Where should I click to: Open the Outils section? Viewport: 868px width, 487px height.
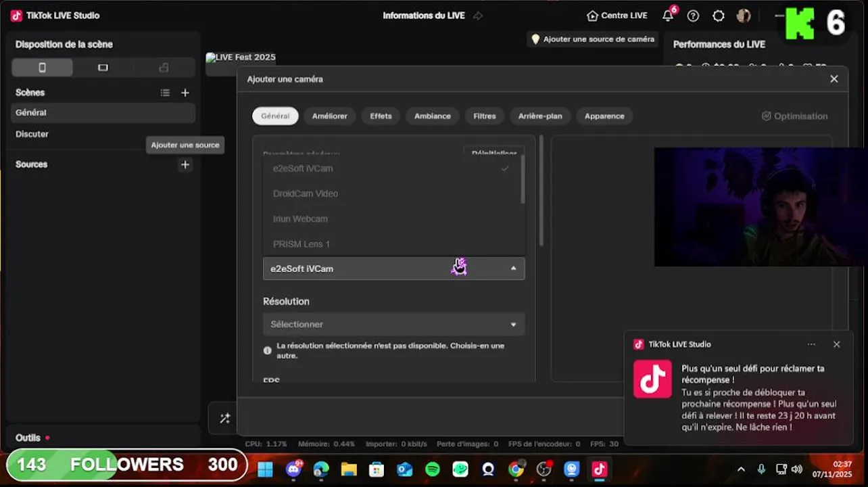[28, 438]
